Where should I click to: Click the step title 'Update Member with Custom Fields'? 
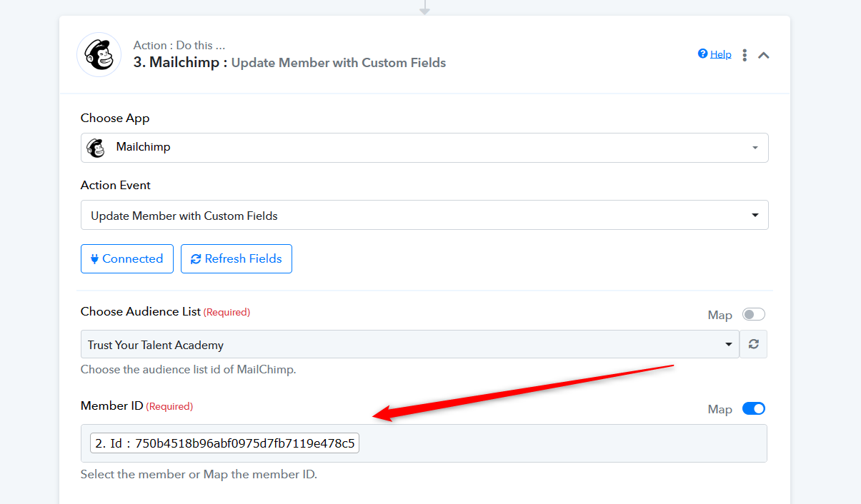click(x=339, y=63)
